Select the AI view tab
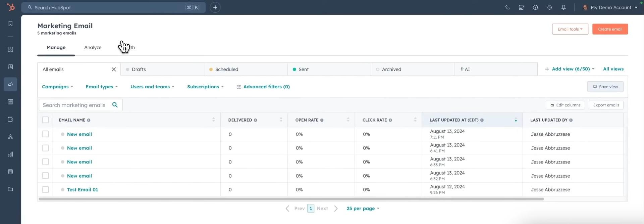 click(x=496, y=69)
